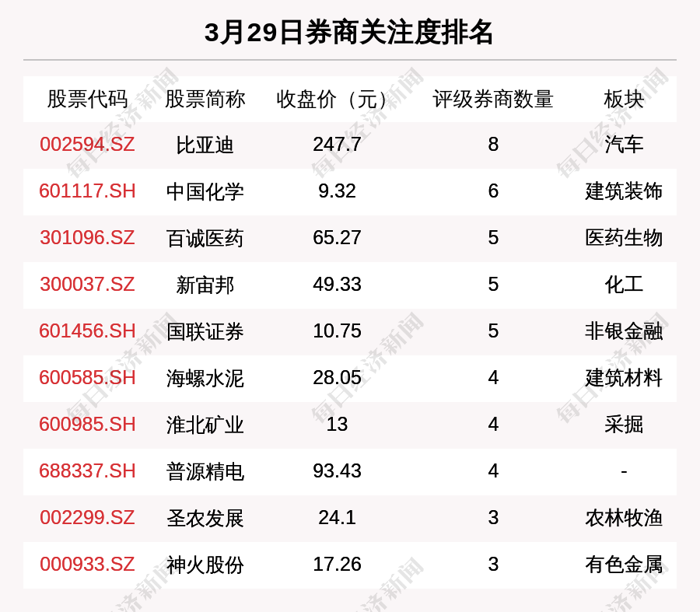The width and height of the screenshot is (700, 612).
Task: Click stock code 688337.SH
Action: click(x=87, y=471)
